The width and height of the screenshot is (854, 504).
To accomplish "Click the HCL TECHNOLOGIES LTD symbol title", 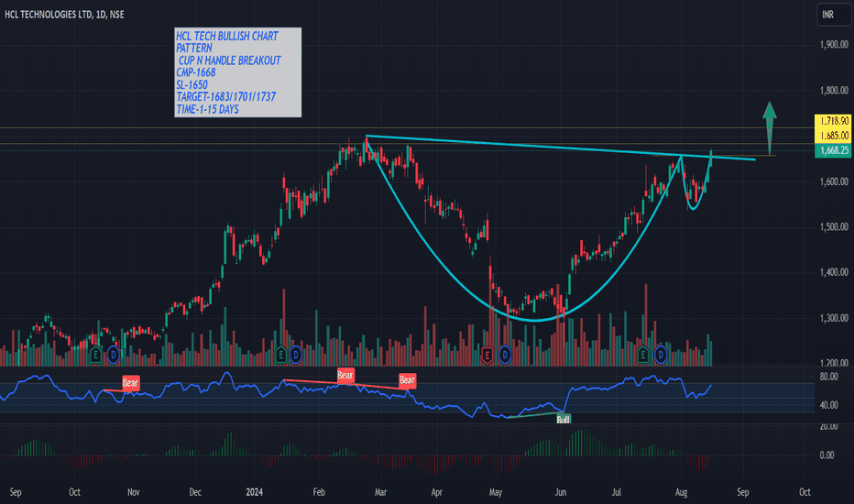I will coord(64,15).
